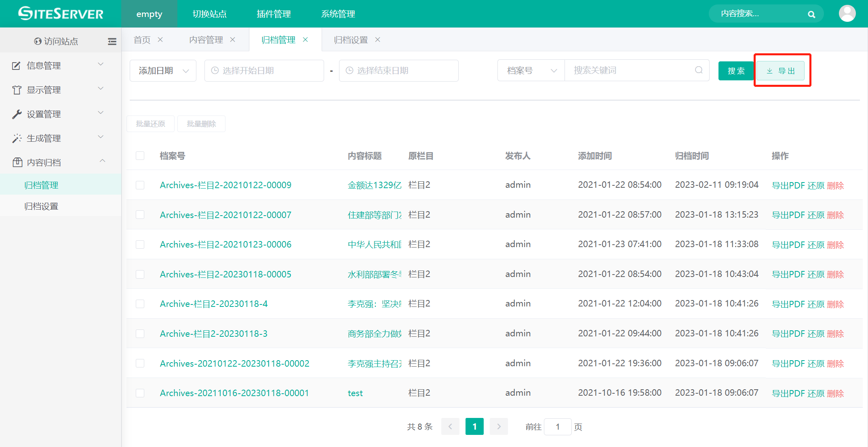Tick the checkbox for Archives-栏目2-20210122-00009
The image size is (868, 447).
click(140, 185)
